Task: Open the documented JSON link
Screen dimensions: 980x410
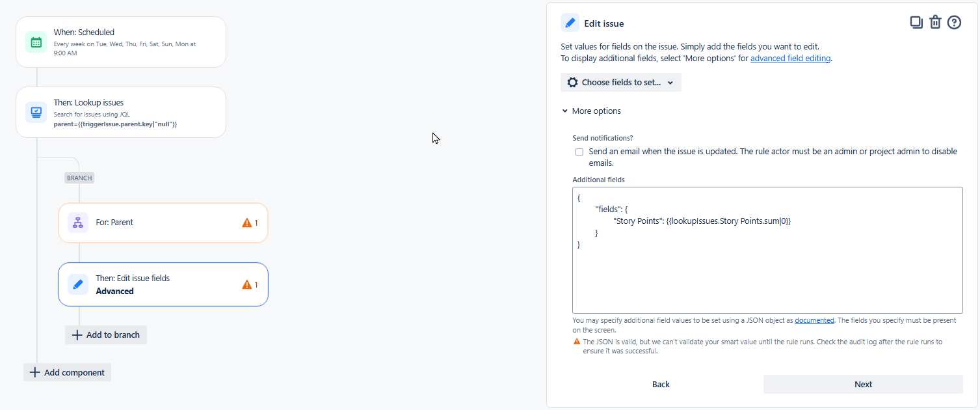Action: tap(814, 320)
